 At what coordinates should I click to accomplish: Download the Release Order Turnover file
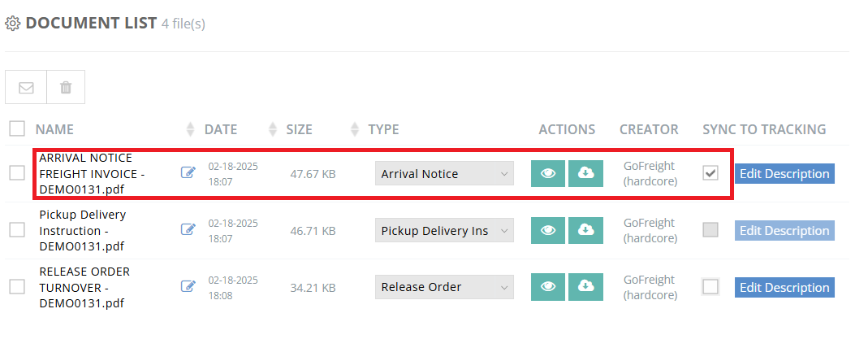pyautogui.click(x=585, y=286)
